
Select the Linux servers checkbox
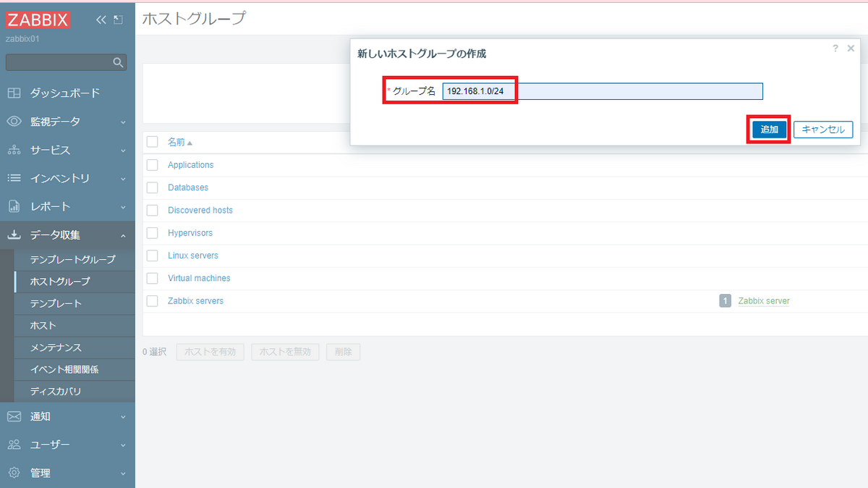point(152,256)
